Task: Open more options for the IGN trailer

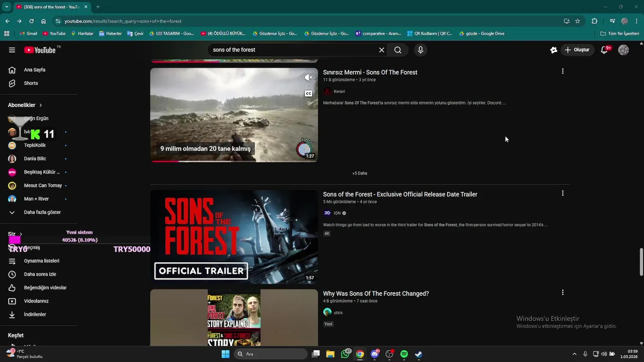Action: tap(562, 193)
